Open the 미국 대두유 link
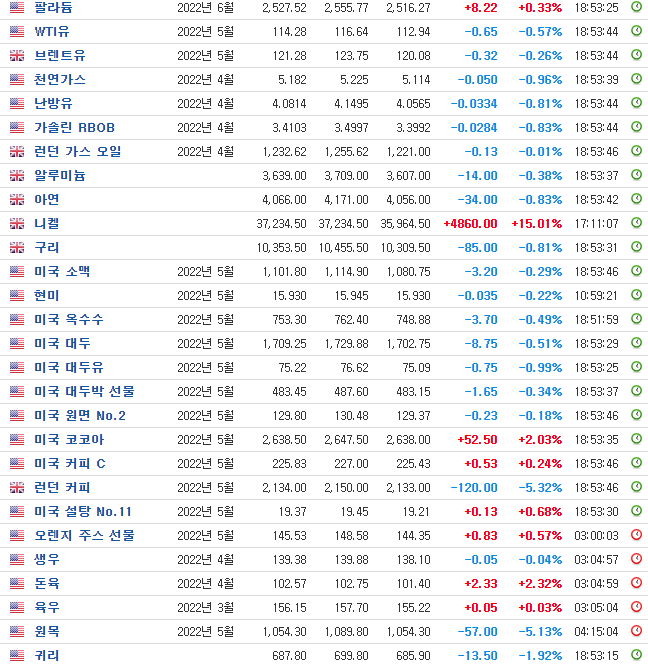648x666 pixels. (69, 367)
